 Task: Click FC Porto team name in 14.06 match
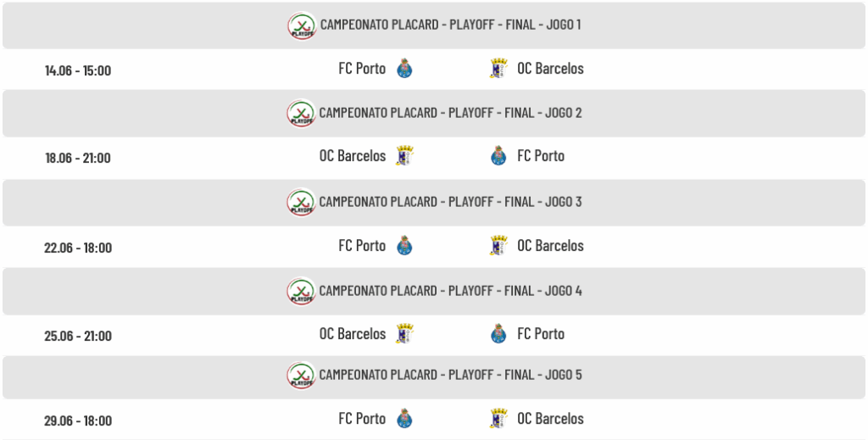(x=362, y=68)
